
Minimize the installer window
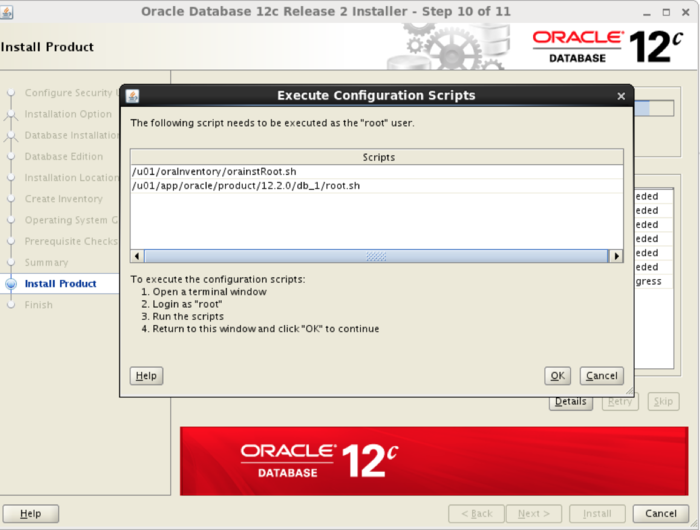(x=646, y=13)
